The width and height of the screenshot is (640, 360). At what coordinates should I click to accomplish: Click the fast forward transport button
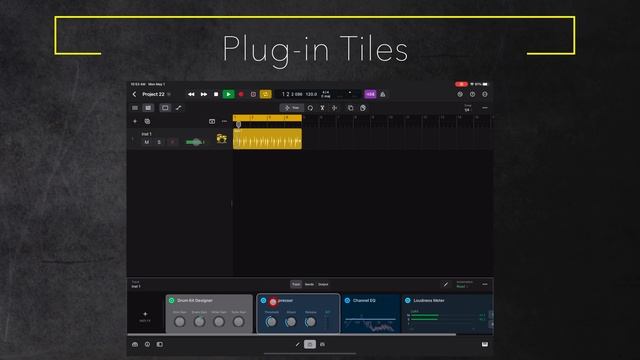[x=204, y=94]
